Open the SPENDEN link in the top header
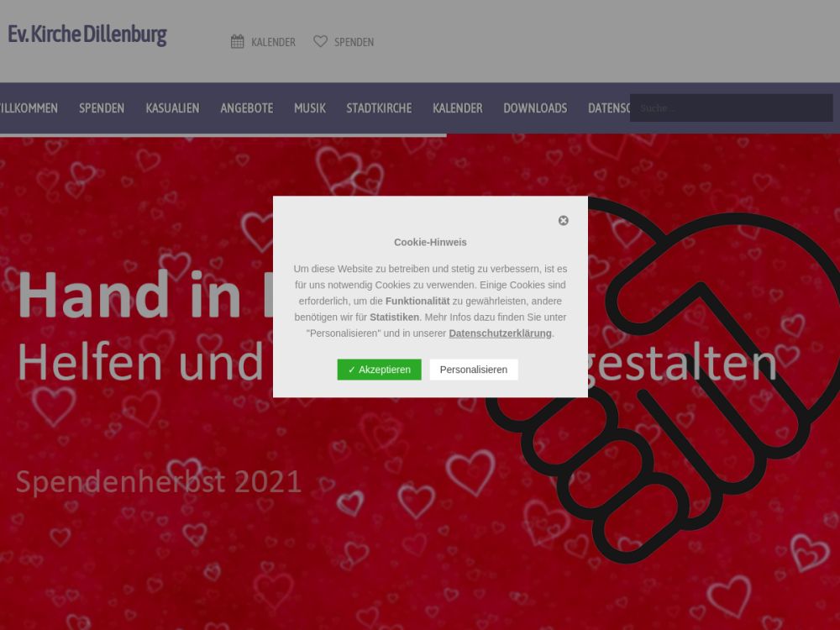 354,42
